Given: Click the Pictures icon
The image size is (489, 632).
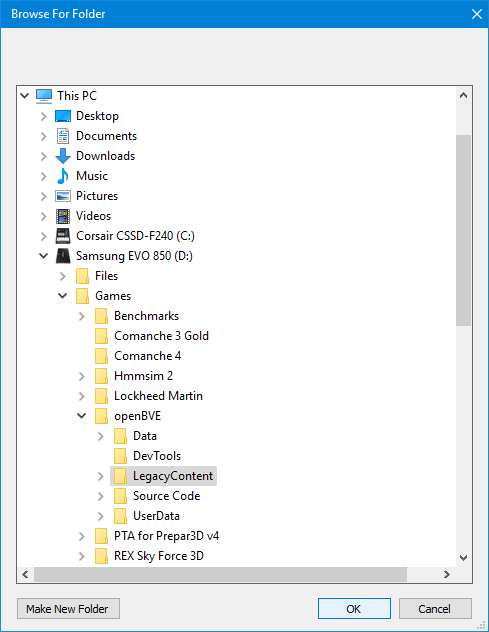Looking at the screenshot, I should point(63,196).
